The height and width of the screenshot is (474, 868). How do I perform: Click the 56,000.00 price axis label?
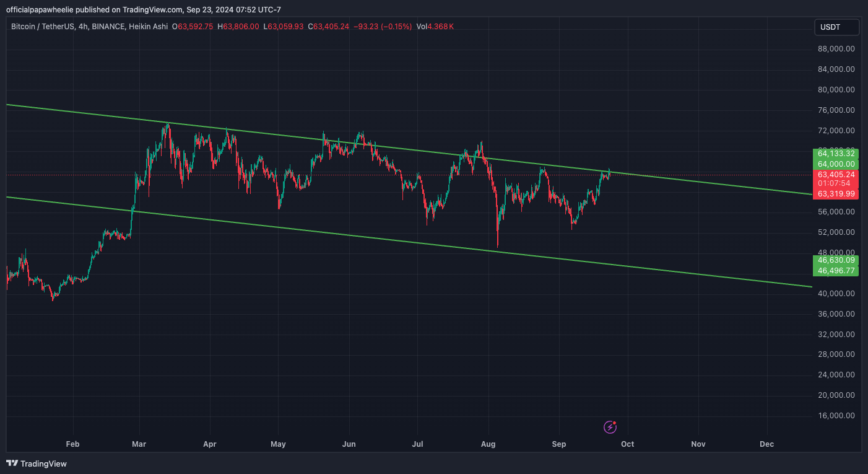[x=836, y=212]
